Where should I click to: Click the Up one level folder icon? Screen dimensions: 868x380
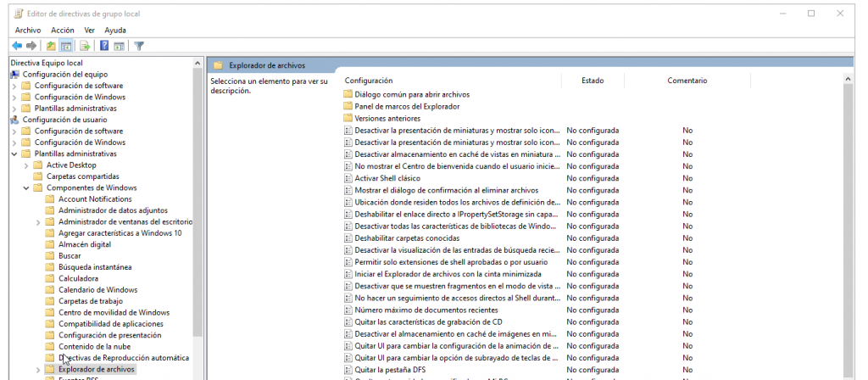click(51, 46)
